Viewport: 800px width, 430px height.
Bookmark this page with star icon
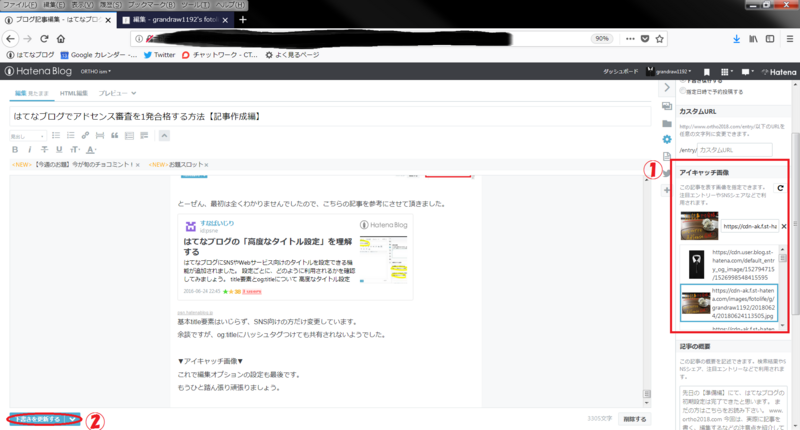pyautogui.click(x=660, y=39)
